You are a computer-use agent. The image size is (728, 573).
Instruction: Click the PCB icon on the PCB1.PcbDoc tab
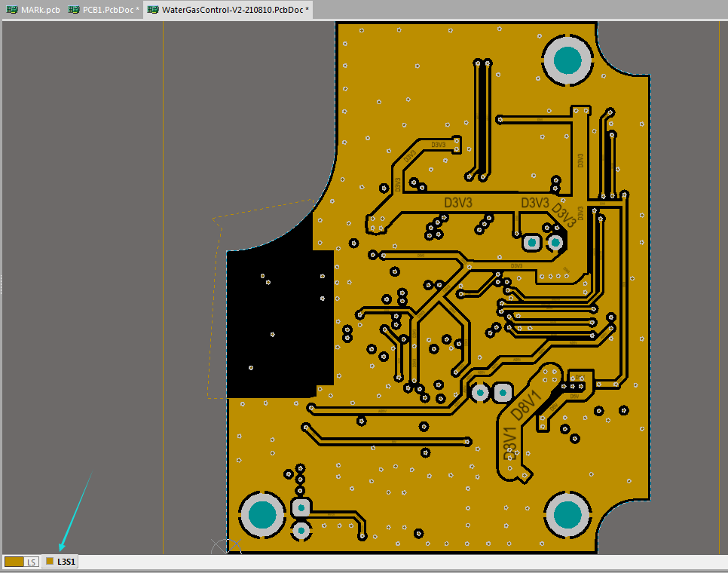click(74, 10)
